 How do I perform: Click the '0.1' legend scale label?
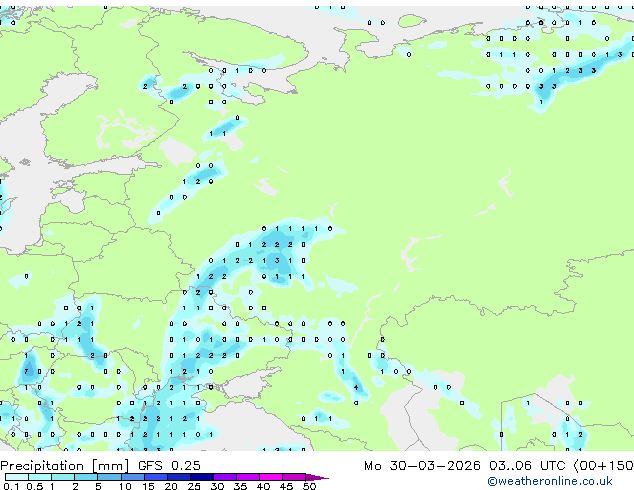[11, 486]
